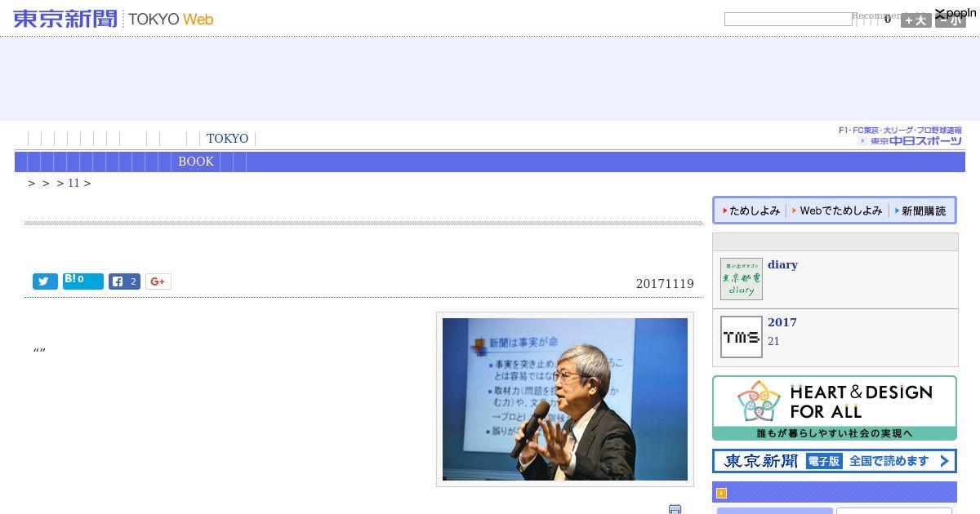Bookmark article with Hatena B! button
The height and width of the screenshot is (514, 980).
(83, 281)
